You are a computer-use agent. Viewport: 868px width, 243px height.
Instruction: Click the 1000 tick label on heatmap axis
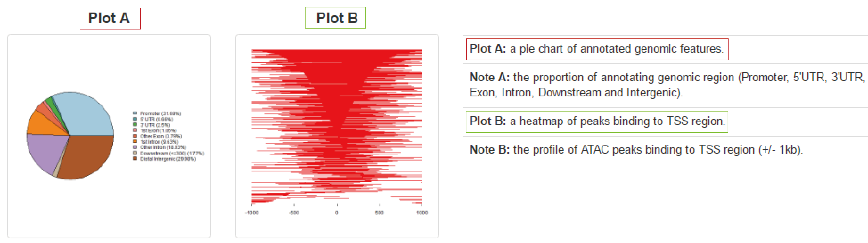point(422,213)
